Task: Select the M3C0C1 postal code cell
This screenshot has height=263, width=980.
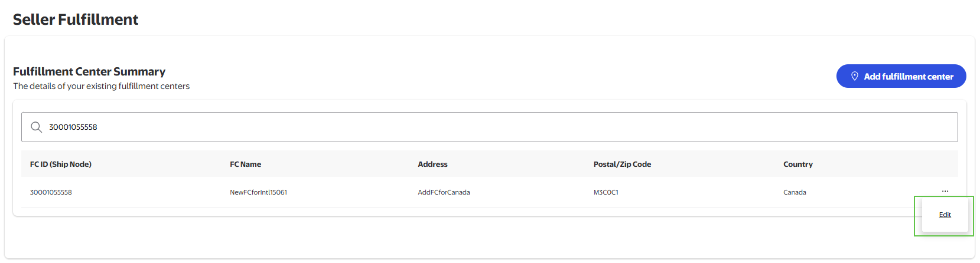Action: point(605,192)
